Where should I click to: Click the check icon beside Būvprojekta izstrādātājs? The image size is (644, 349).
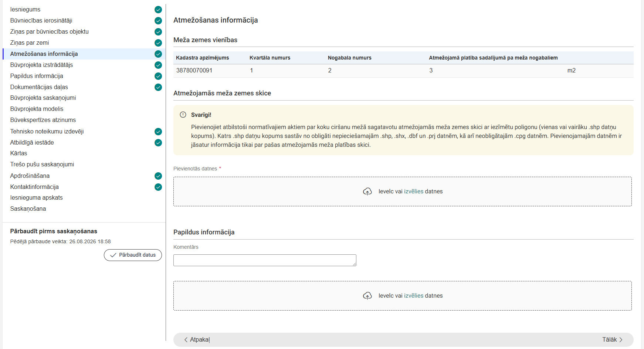point(158,65)
